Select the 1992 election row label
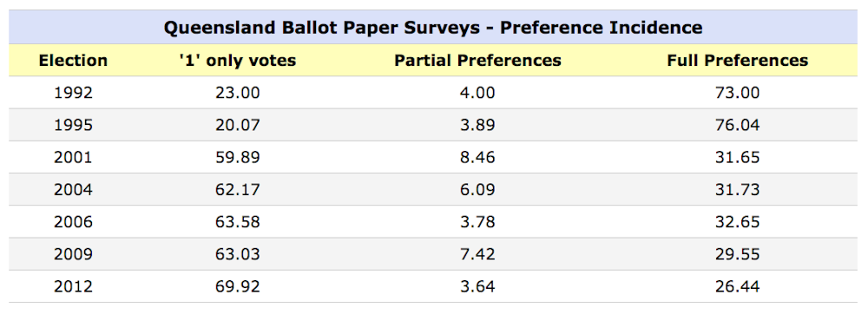868x314 pixels. (x=73, y=92)
